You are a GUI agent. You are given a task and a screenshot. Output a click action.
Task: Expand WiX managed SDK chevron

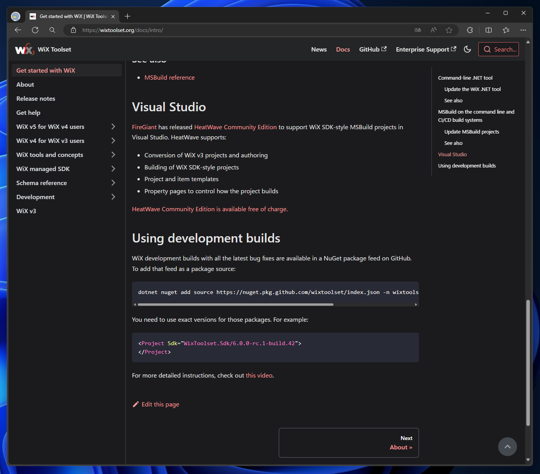tap(113, 169)
